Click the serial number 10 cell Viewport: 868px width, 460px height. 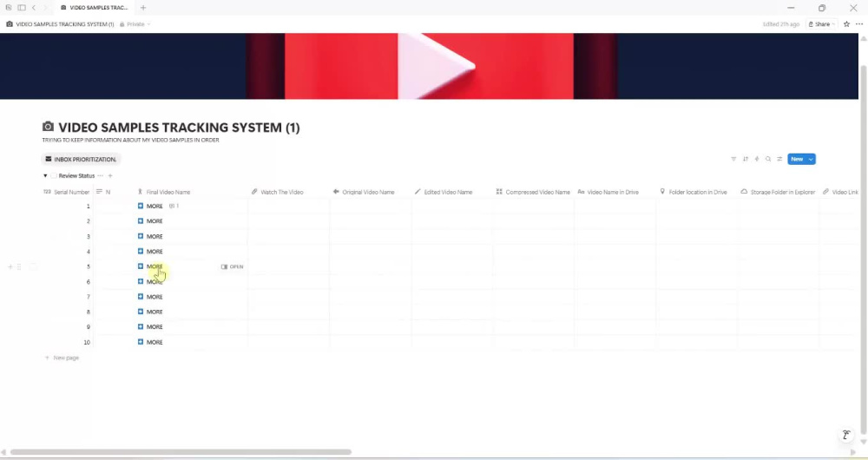point(68,342)
